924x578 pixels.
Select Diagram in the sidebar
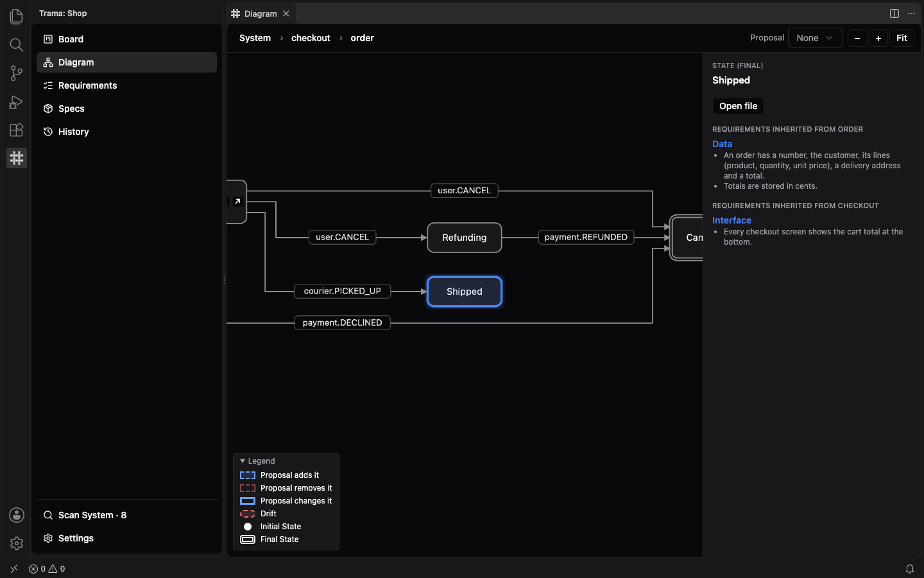(127, 62)
